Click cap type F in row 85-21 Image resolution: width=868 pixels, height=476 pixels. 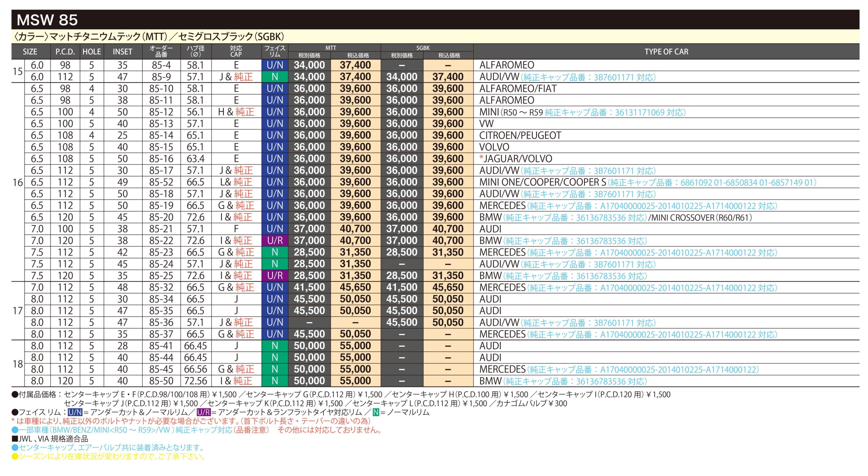tap(236, 229)
